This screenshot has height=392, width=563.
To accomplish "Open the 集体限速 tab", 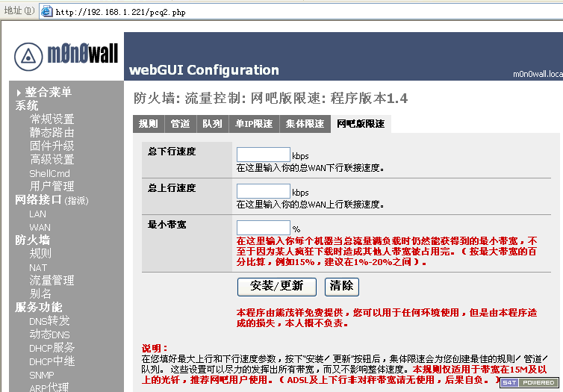I will 305,124.
